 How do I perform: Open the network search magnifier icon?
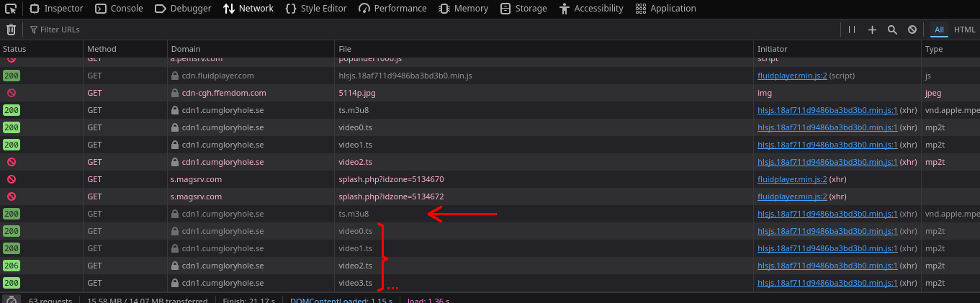892,30
